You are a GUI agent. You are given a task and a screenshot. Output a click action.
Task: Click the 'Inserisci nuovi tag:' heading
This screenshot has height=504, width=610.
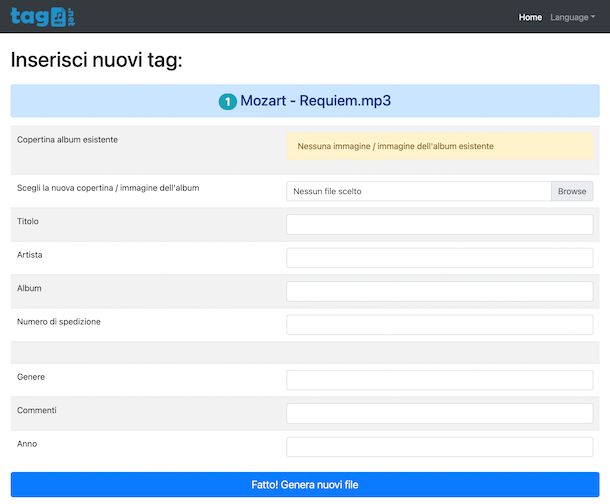coord(96,60)
